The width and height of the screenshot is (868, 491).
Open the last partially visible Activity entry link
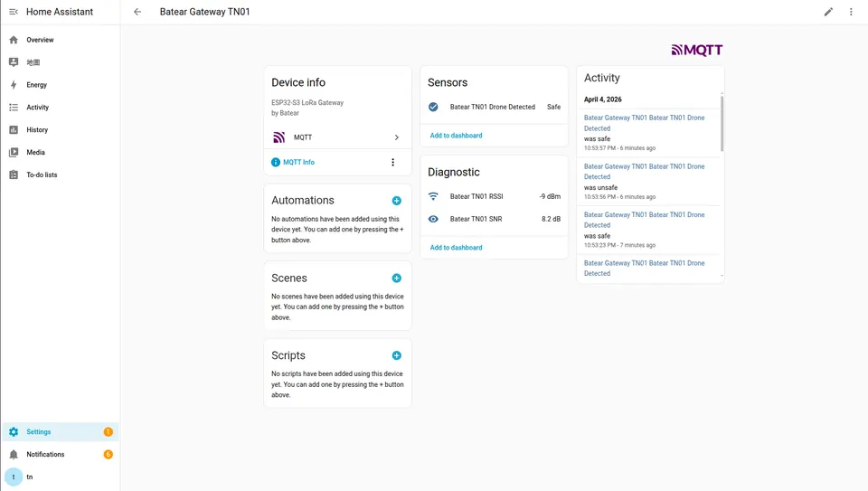(645, 268)
